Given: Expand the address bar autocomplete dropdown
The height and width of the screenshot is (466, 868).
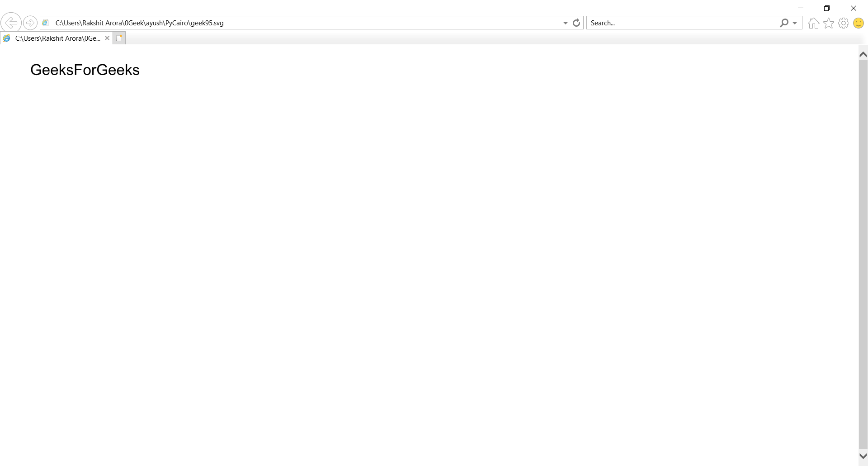Looking at the screenshot, I should point(565,23).
